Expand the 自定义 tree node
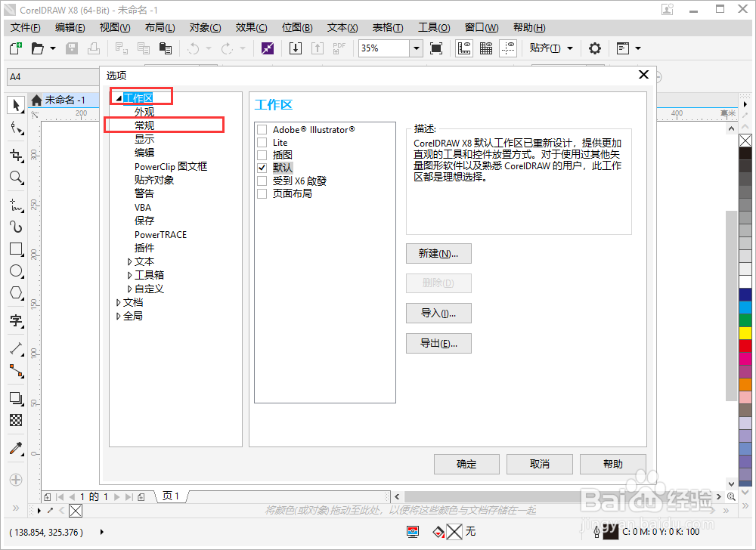Viewport: 756px width, 550px height. click(130, 289)
